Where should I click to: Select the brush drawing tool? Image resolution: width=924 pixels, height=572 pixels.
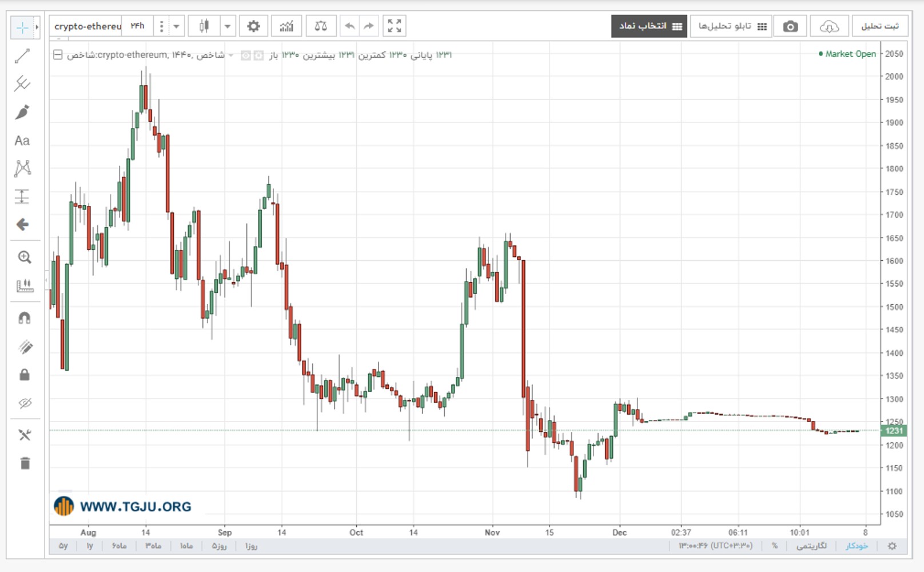click(22, 112)
